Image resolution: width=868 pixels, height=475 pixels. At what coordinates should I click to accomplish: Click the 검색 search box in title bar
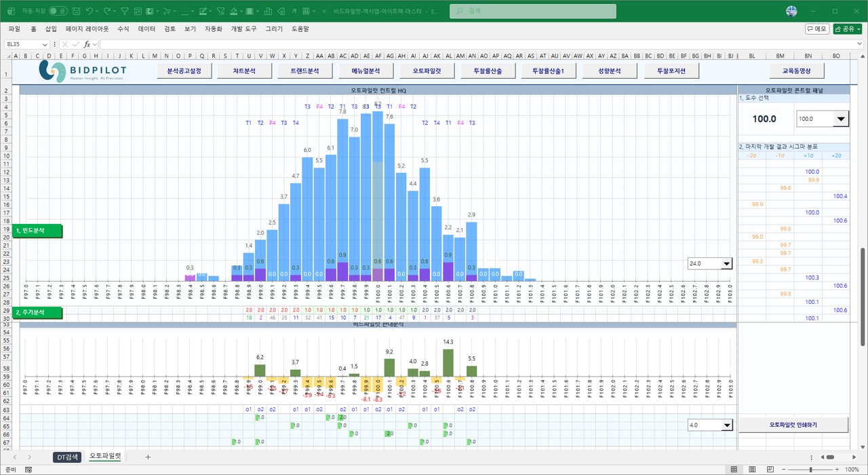coord(533,11)
